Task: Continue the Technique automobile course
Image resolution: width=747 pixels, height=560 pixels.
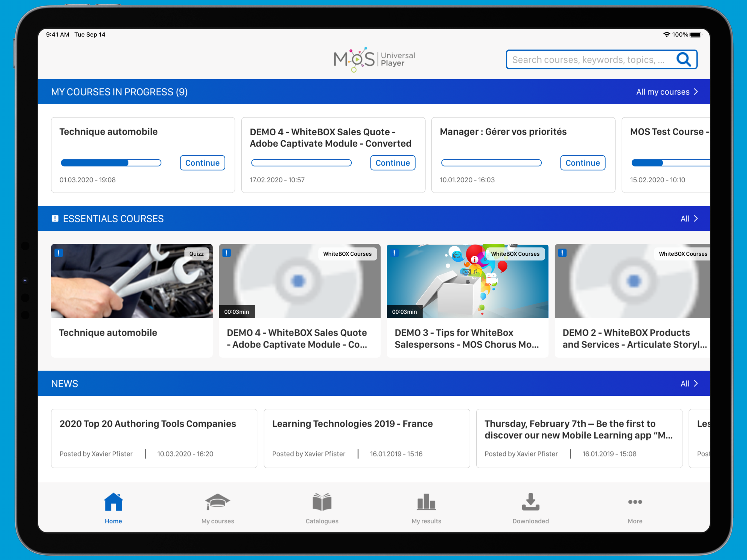Action: (x=202, y=163)
